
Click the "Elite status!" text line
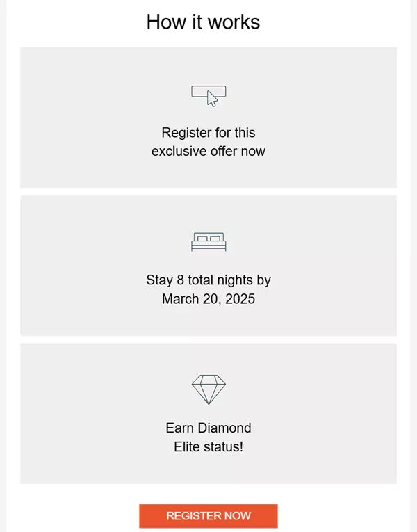[x=208, y=447]
